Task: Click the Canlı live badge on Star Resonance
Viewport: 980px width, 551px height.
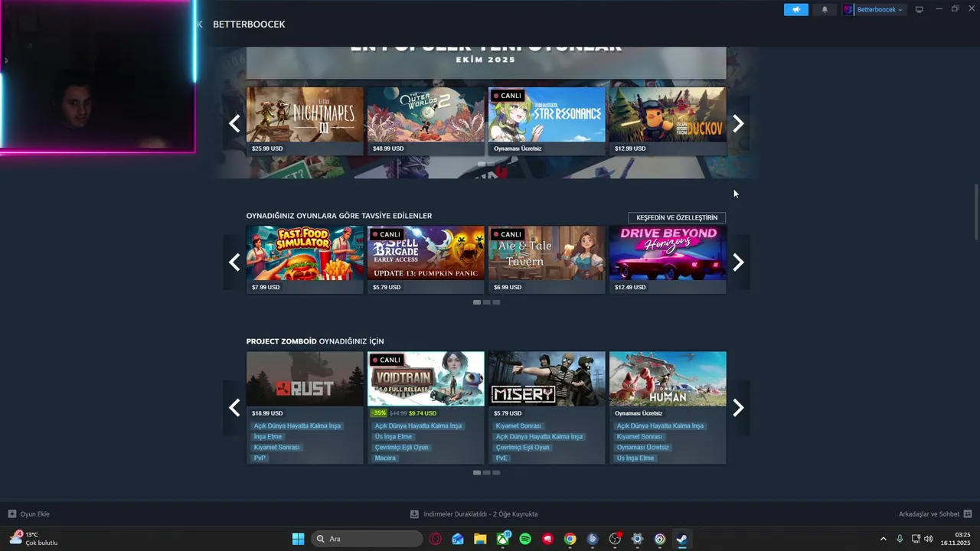Action: click(508, 96)
